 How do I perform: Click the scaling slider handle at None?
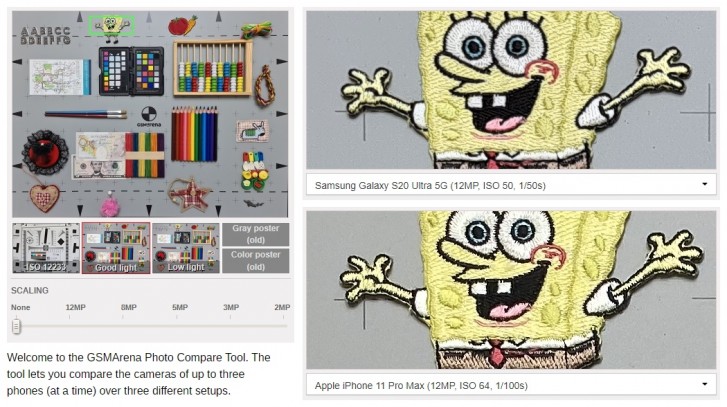tap(17, 326)
